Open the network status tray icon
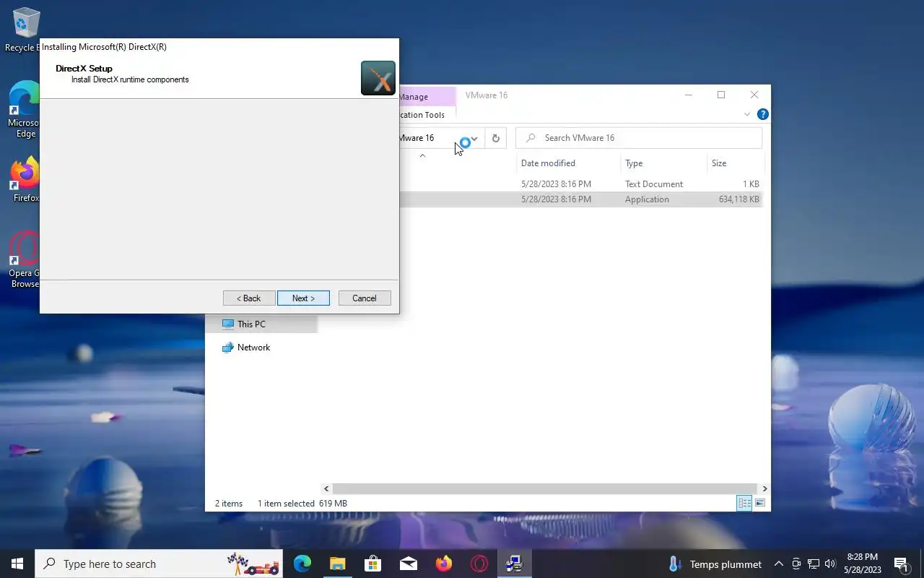This screenshot has height=578, width=924. point(813,564)
